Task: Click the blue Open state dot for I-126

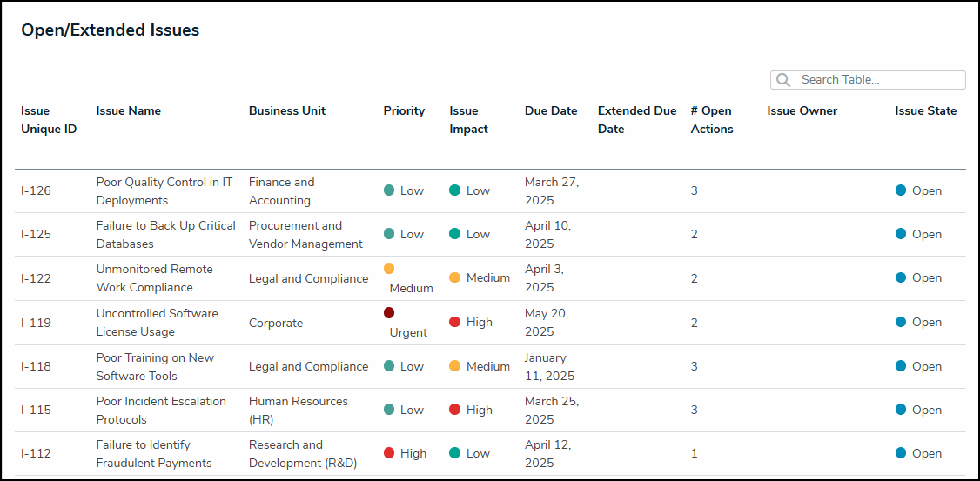Action: [x=901, y=190]
